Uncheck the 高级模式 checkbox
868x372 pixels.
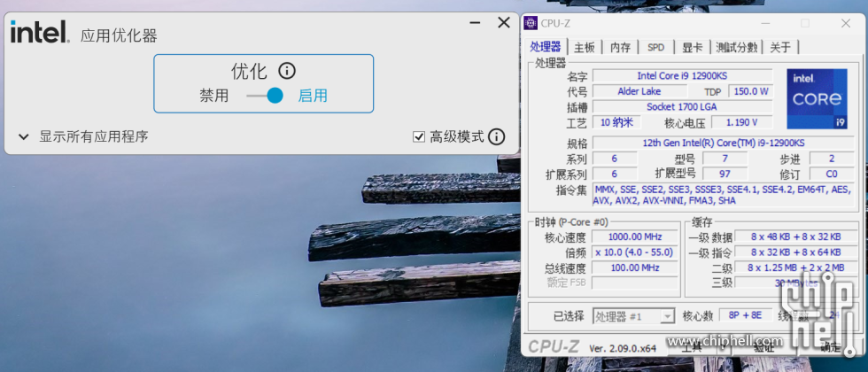[418, 136]
